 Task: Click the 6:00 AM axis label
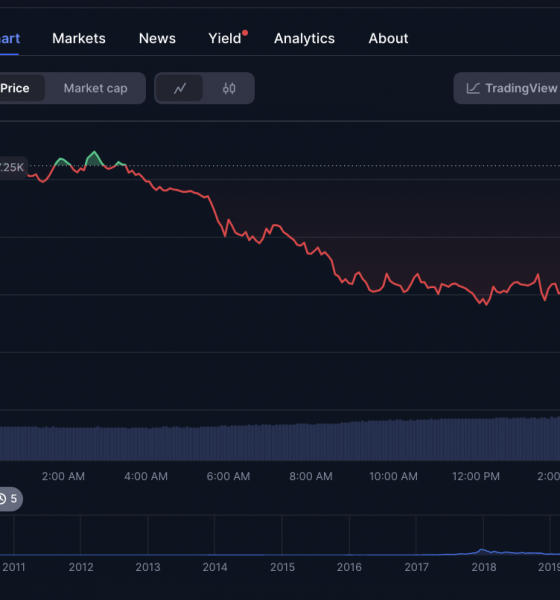click(x=228, y=476)
